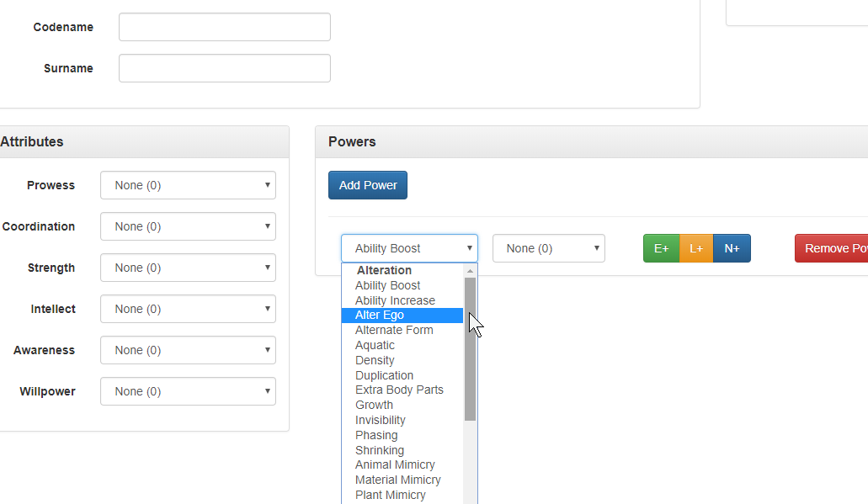Choose Animal Mimicry from the list
Viewport: 868px width, 504px height.
tap(395, 464)
